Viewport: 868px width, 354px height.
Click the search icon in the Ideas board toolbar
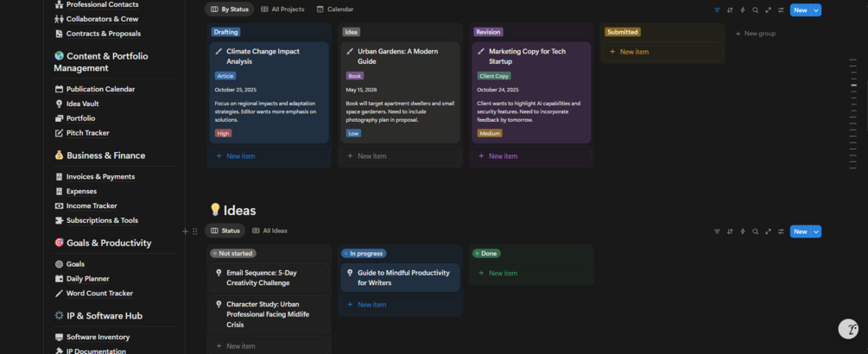[756, 231]
